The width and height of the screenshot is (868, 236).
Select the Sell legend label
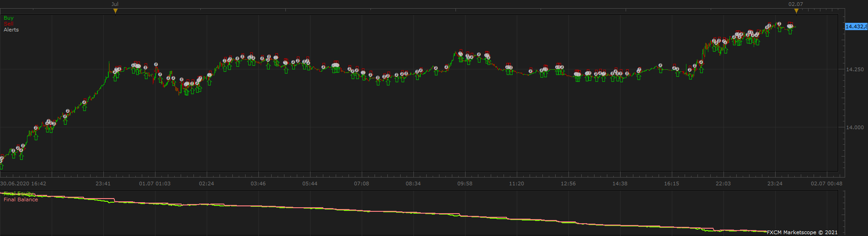pyautogui.click(x=9, y=24)
